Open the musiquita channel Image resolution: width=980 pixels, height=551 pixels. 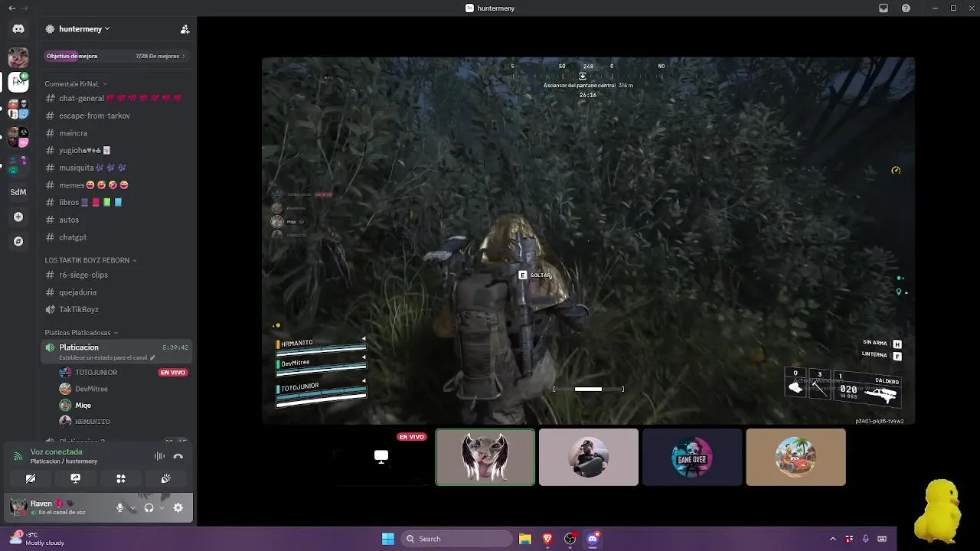[x=116, y=168]
